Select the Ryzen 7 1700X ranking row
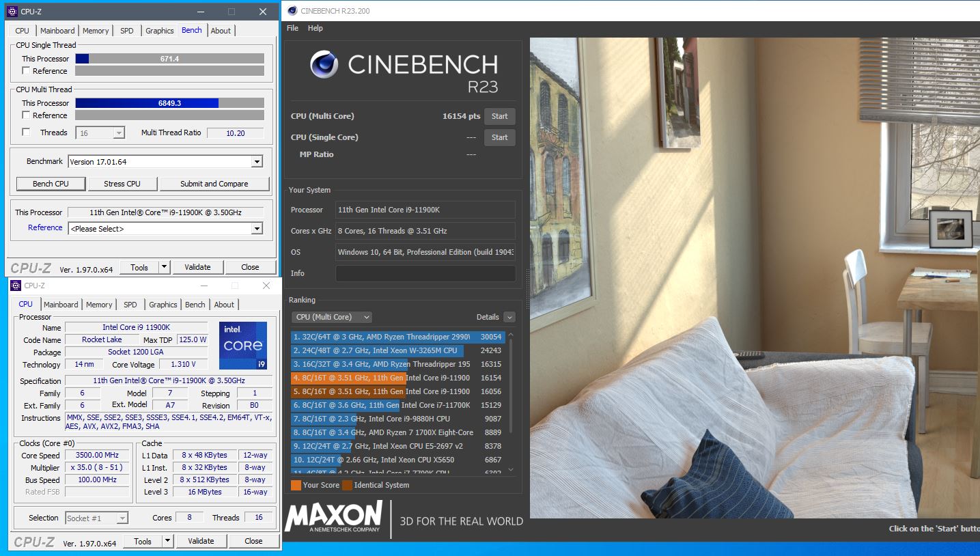Screen dimensions: 980x556 (398, 432)
